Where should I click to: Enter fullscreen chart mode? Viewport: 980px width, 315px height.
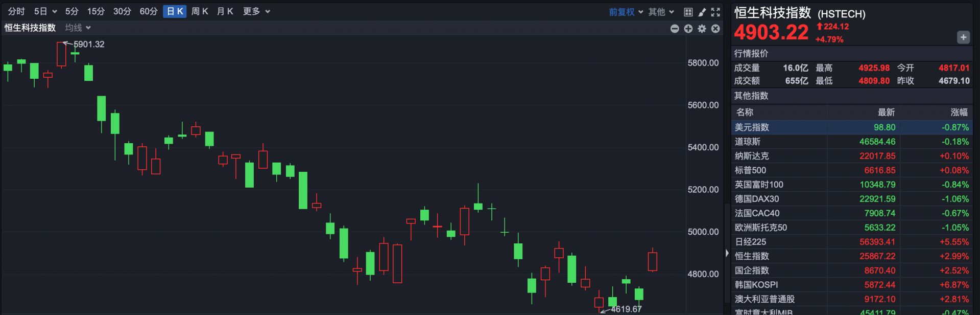click(715, 12)
